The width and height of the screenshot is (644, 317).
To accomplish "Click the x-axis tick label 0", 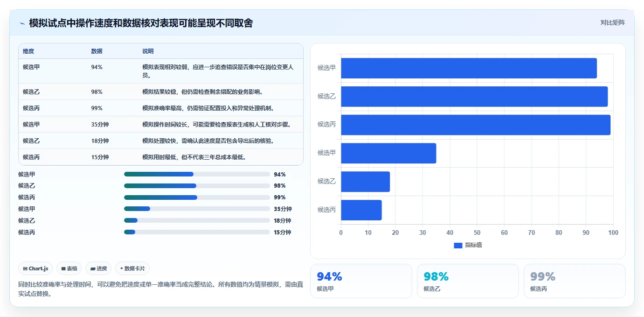I will pyautogui.click(x=341, y=232).
